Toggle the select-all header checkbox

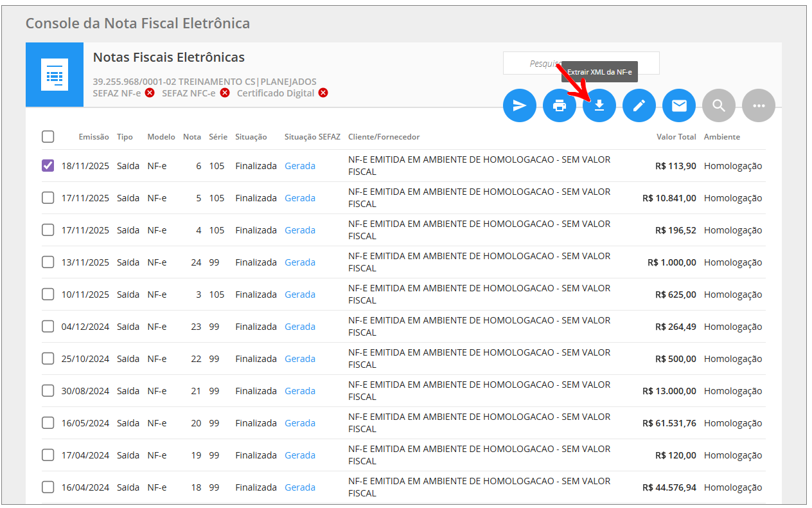click(x=48, y=136)
